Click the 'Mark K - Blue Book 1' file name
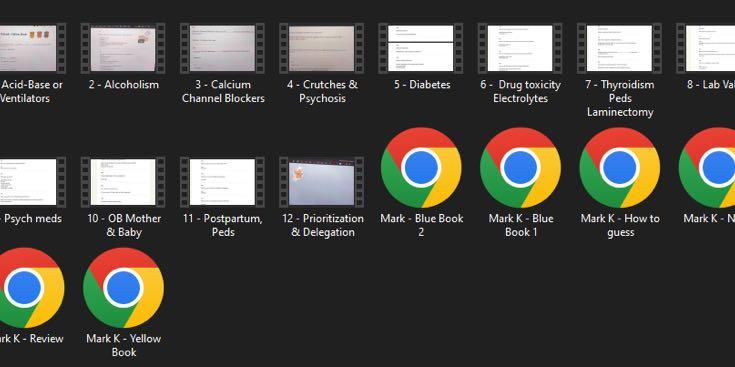 [521, 225]
